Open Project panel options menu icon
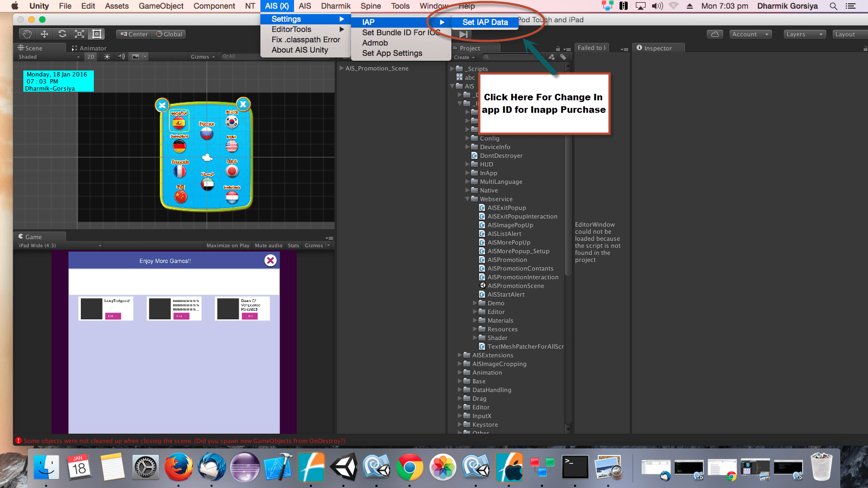The height and width of the screenshot is (488, 868). click(567, 49)
